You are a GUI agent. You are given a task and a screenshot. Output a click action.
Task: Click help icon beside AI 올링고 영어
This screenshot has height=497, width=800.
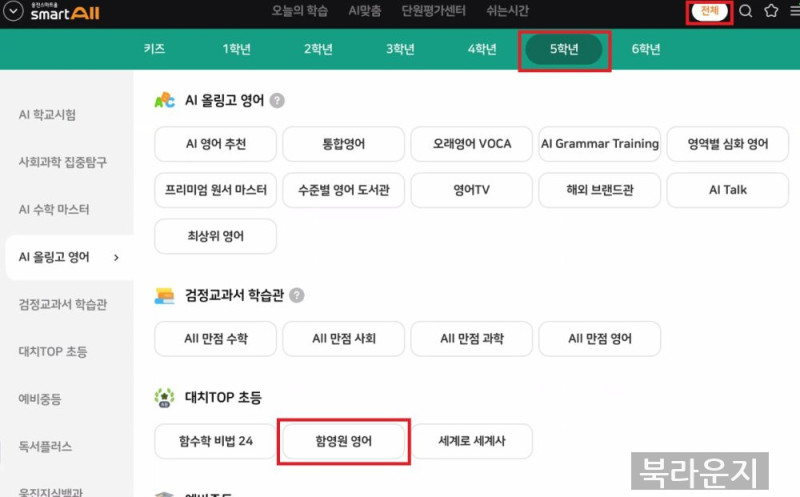click(277, 101)
